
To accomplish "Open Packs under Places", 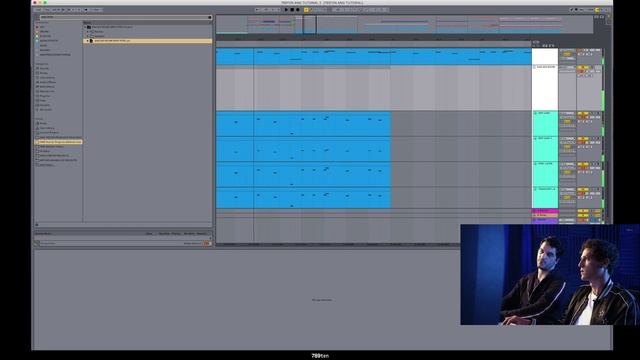I will [x=42, y=123].
